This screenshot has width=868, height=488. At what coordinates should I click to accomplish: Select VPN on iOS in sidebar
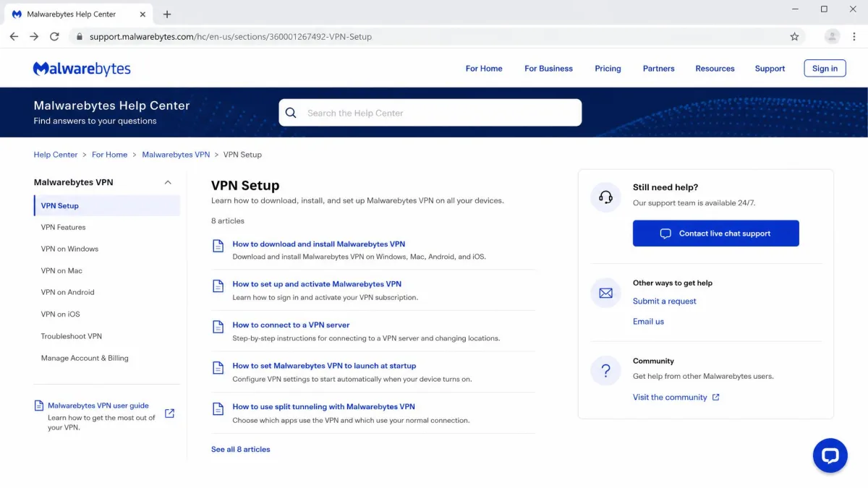click(60, 314)
